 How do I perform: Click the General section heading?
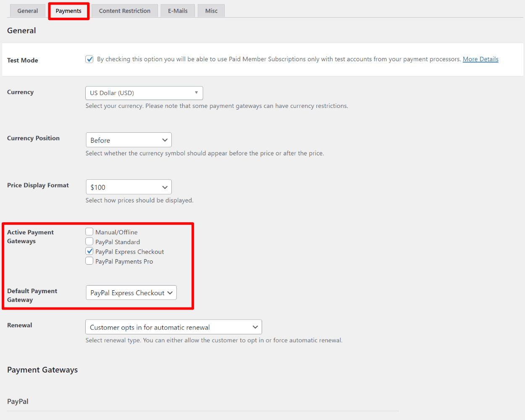point(21,31)
